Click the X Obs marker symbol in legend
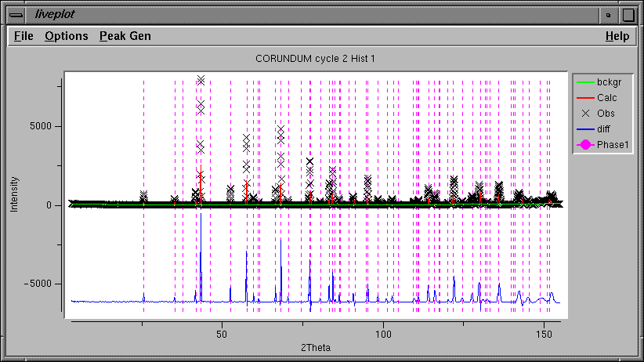The width and height of the screenshot is (644, 362). click(x=586, y=114)
